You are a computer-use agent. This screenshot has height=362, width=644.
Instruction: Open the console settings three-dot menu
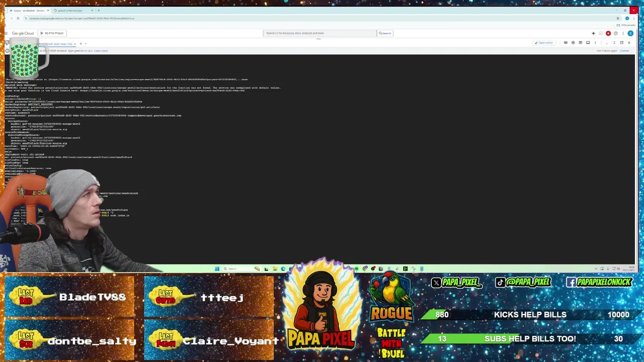click(x=623, y=34)
